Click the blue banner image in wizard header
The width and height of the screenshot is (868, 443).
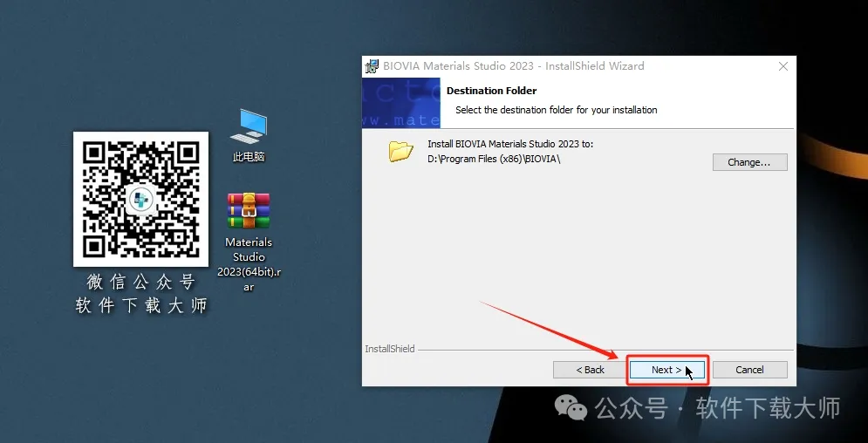401,101
